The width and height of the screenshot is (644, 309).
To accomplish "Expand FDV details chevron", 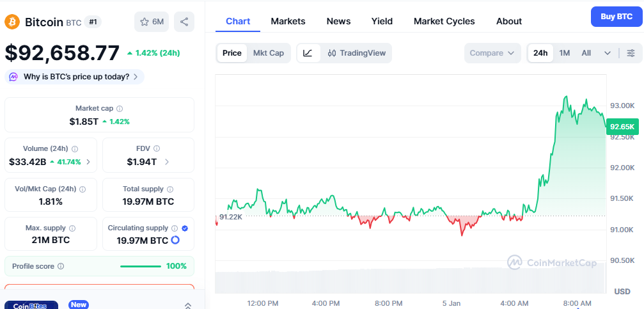I will (167, 162).
